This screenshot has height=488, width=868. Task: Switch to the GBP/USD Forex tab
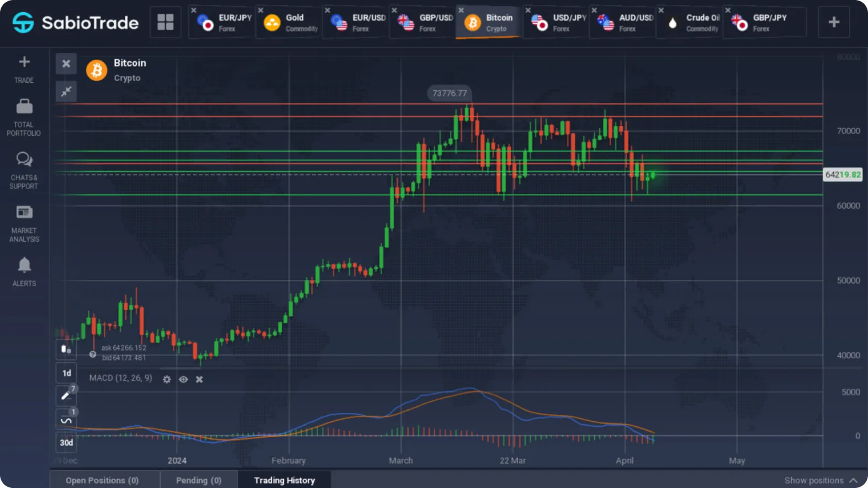423,23
